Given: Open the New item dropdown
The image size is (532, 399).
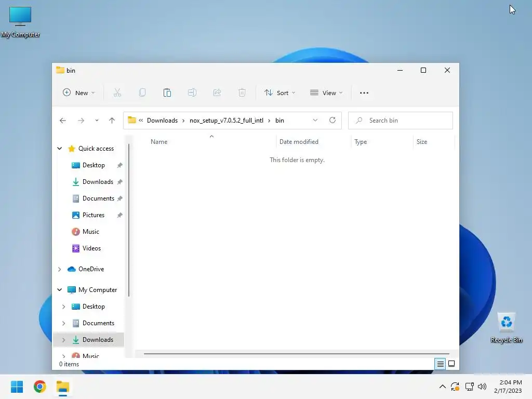Looking at the screenshot, I should tap(79, 92).
